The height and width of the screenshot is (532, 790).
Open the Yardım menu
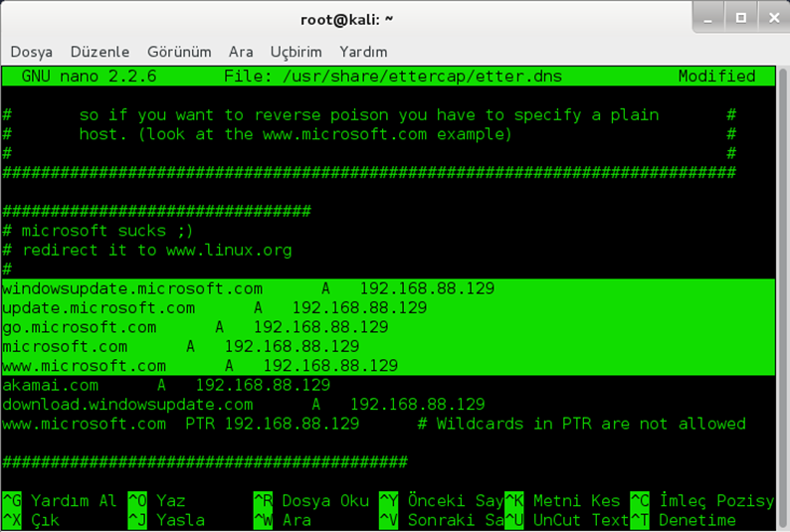click(x=363, y=52)
